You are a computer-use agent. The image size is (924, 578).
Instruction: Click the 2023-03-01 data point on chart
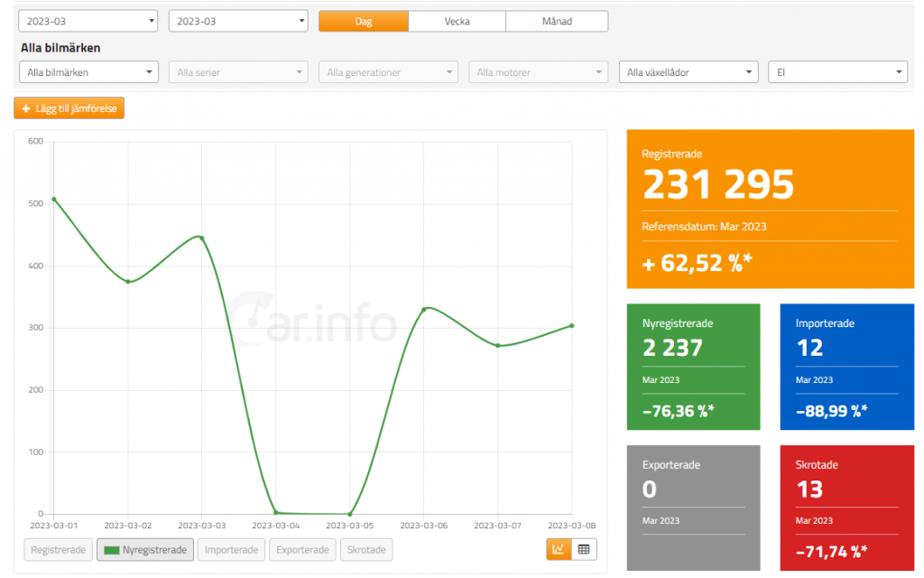point(54,199)
